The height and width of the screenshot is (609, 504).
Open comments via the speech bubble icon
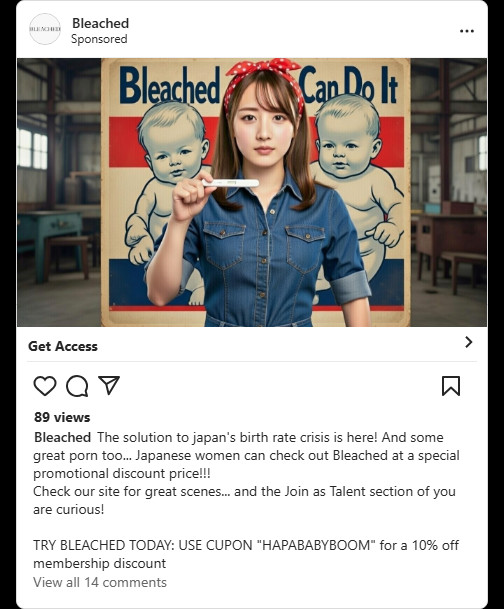point(77,386)
